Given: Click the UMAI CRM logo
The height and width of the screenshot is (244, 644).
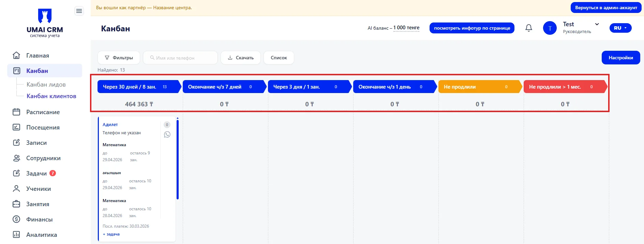Looking at the screenshot, I should coord(45,23).
